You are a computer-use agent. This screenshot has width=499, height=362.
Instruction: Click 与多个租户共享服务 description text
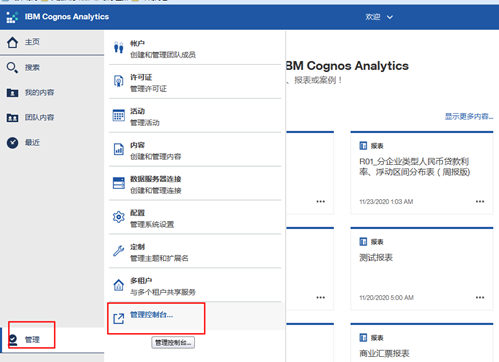pos(163,292)
